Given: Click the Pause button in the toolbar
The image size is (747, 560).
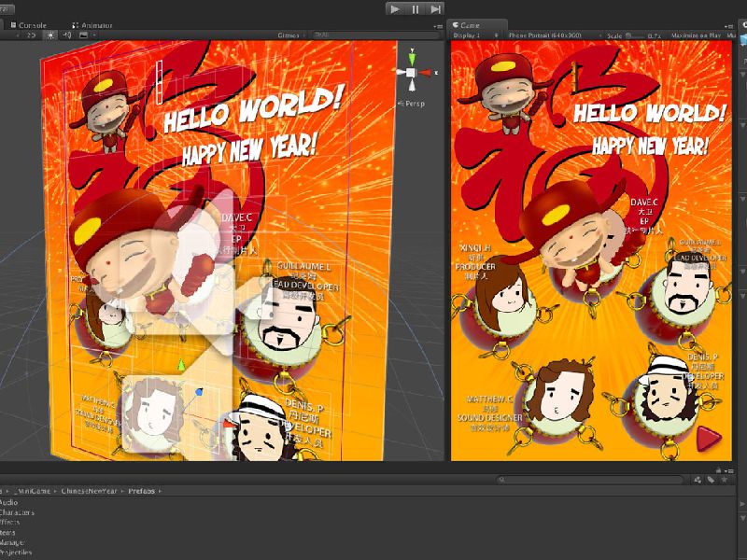Looking at the screenshot, I should [416, 8].
